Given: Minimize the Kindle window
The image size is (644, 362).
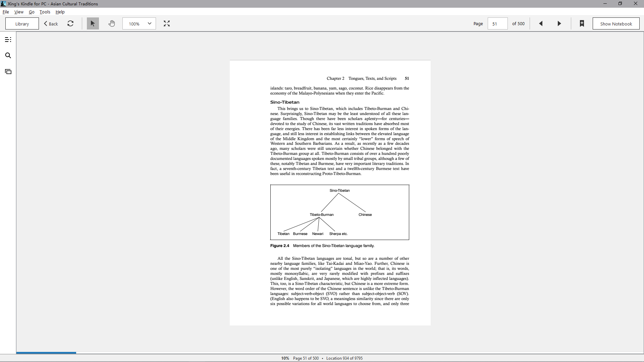Looking at the screenshot, I should (x=605, y=4).
